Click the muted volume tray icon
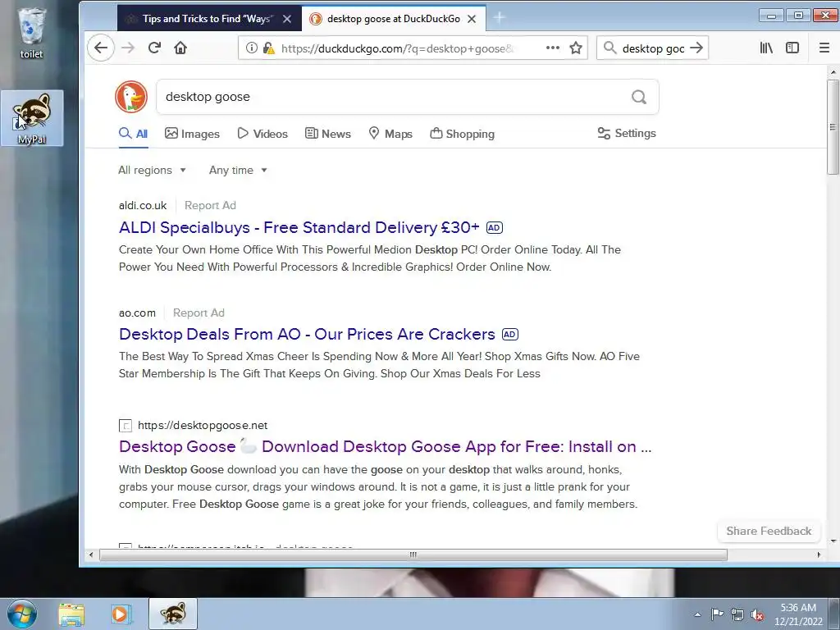This screenshot has height=630, width=840. [x=757, y=614]
